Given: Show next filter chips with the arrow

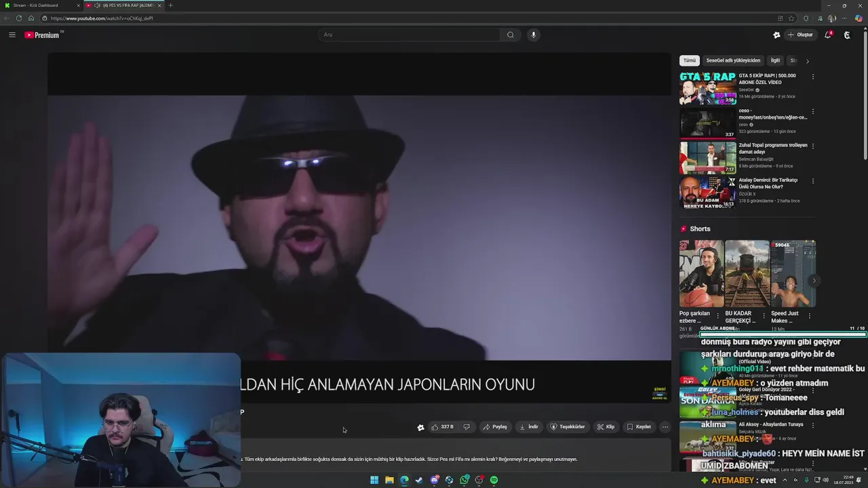Looking at the screenshot, I should tap(807, 61).
